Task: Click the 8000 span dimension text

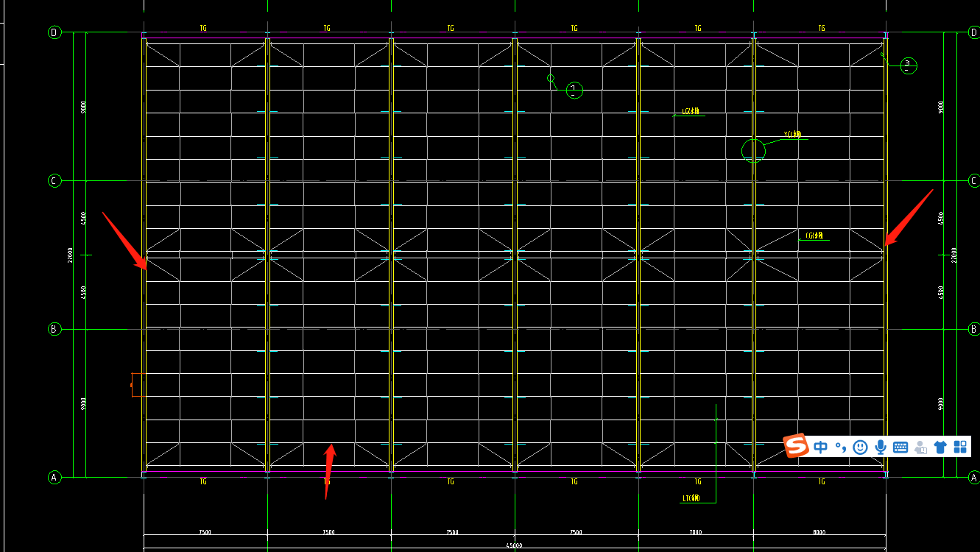Action: click(x=819, y=532)
